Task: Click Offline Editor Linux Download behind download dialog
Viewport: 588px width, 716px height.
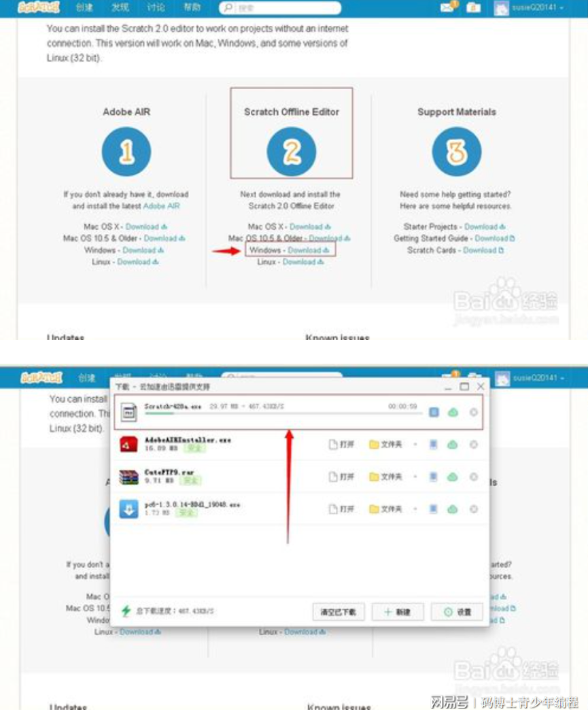Action: tap(305, 632)
